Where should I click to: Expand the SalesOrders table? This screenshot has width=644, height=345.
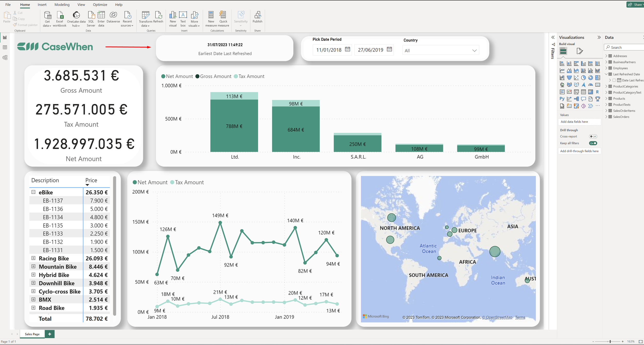pos(607,117)
